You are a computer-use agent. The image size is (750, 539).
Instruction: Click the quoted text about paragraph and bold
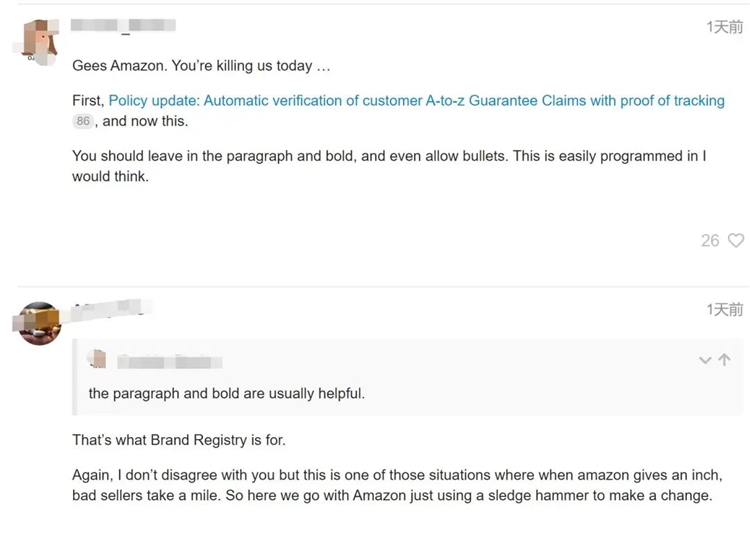point(226,393)
